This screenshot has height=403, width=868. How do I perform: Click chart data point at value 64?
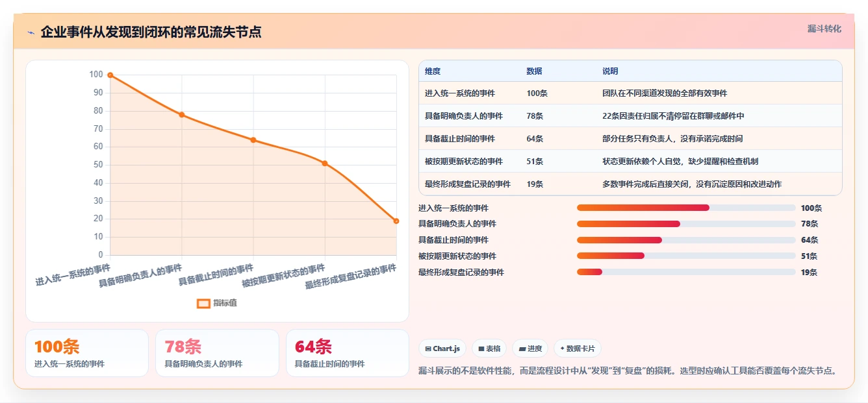tap(253, 140)
